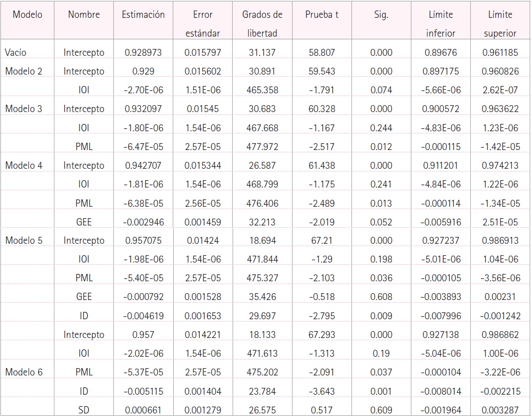Click the Vacío row label
The width and height of the screenshot is (532, 418).
coord(16,53)
